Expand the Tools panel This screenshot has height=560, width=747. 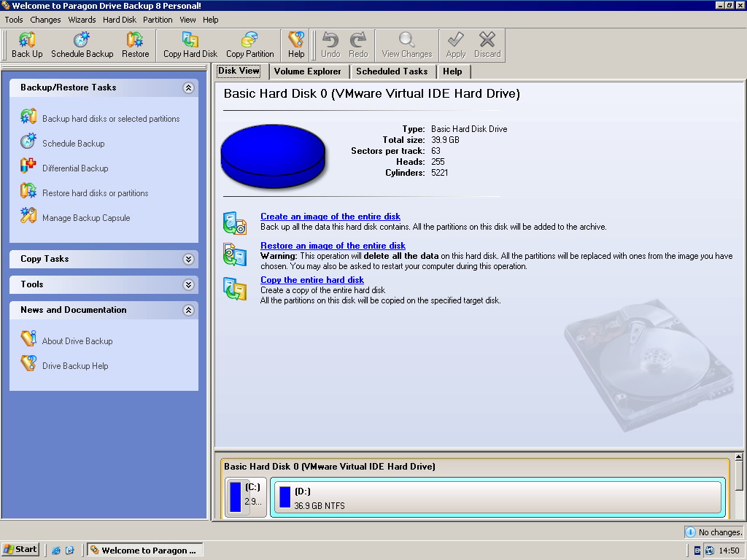(x=189, y=285)
